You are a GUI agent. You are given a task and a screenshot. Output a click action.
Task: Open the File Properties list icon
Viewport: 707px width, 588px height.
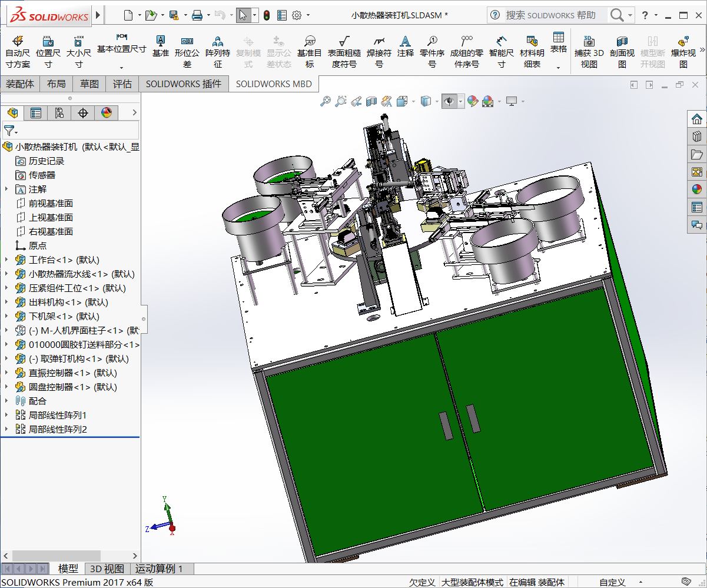coord(282,15)
